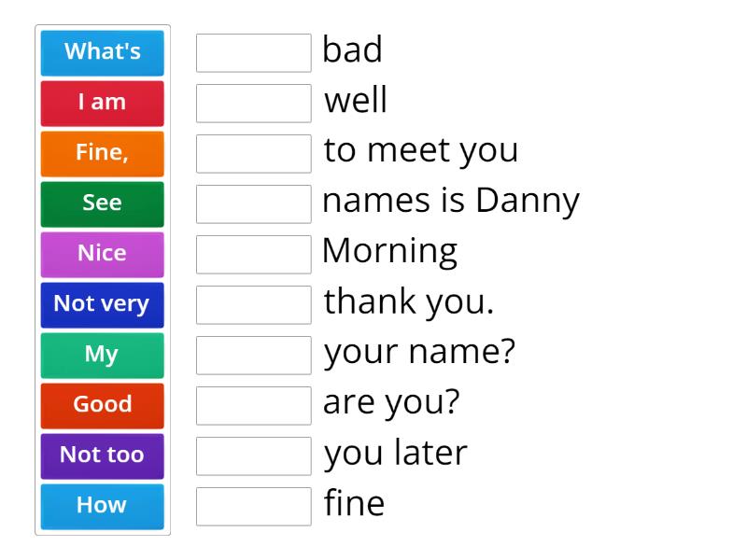Click the green "See" tile
Viewport: 747px width, 560px height.
pyautogui.click(x=102, y=203)
